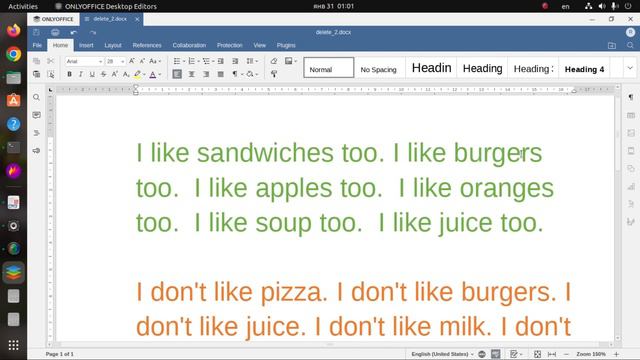Click Fit to width icon in status bar
640x360 pixels.
coord(552,354)
